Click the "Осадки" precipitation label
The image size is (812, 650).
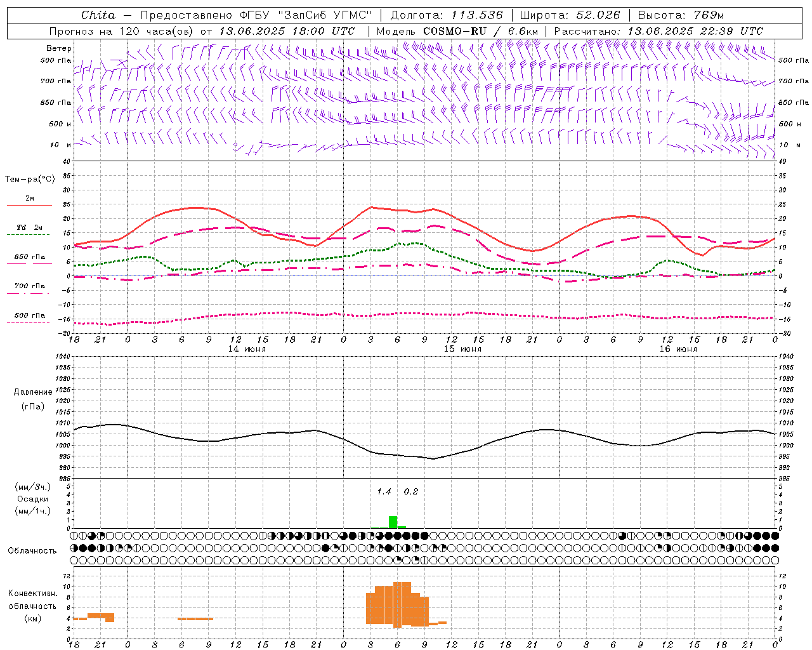[33, 499]
